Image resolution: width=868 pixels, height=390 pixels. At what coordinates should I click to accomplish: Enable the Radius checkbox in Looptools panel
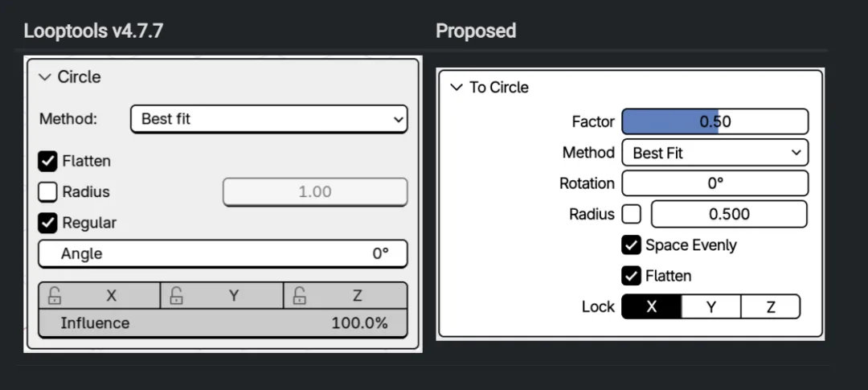coord(48,192)
